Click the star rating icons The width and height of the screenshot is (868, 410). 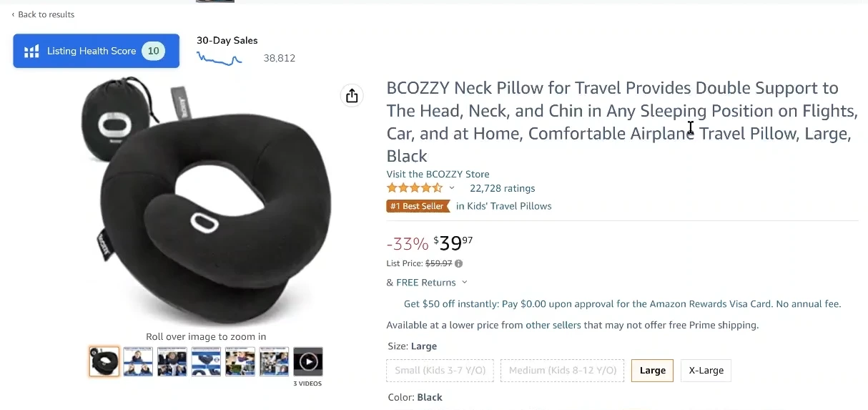tap(415, 188)
